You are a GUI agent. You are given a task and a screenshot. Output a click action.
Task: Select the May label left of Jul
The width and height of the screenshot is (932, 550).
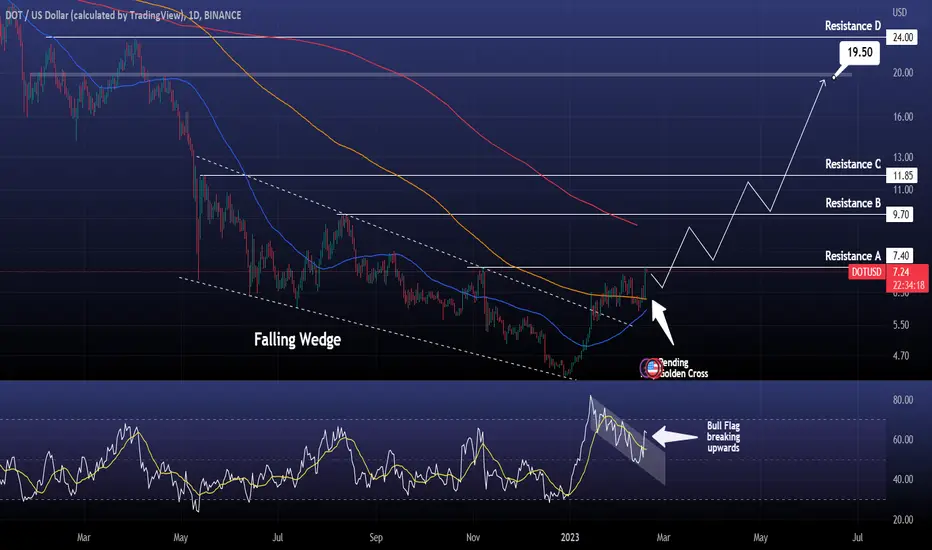coord(181,538)
